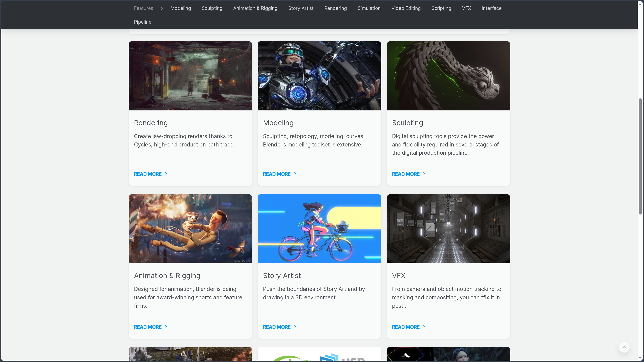The width and height of the screenshot is (644, 362).
Task: Click the text 'Sculpting, retopology, modeling, curves.'
Action: click(x=314, y=136)
